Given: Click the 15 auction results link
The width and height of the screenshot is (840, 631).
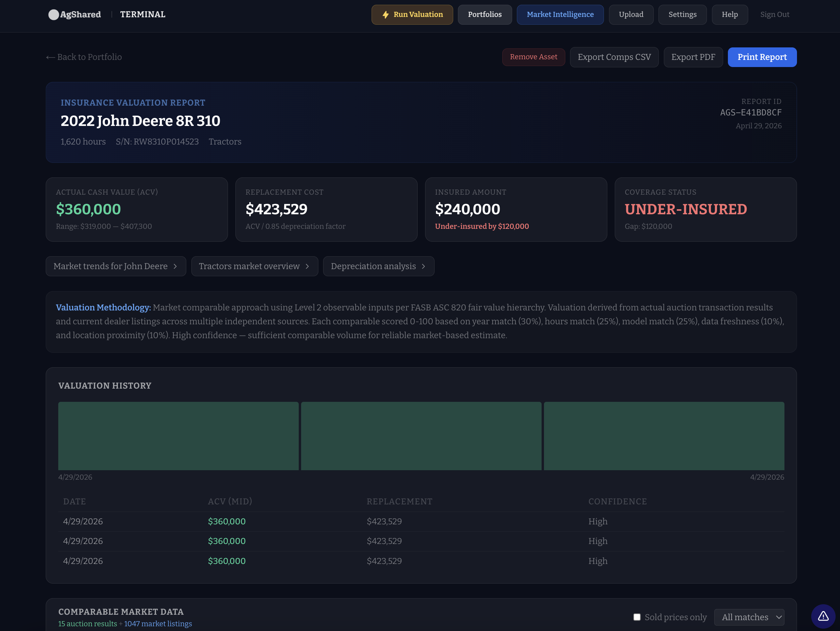Looking at the screenshot, I should coord(88,624).
